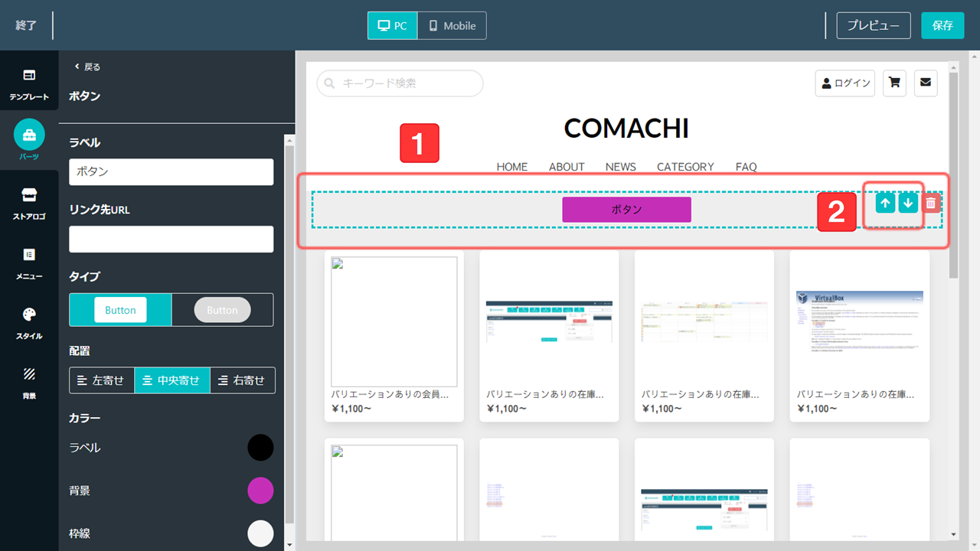Open the CATEGORY menu item

(685, 166)
